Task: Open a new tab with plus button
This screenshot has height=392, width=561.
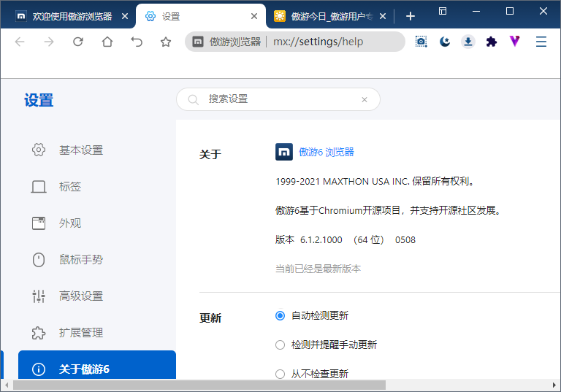Action: (x=411, y=16)
